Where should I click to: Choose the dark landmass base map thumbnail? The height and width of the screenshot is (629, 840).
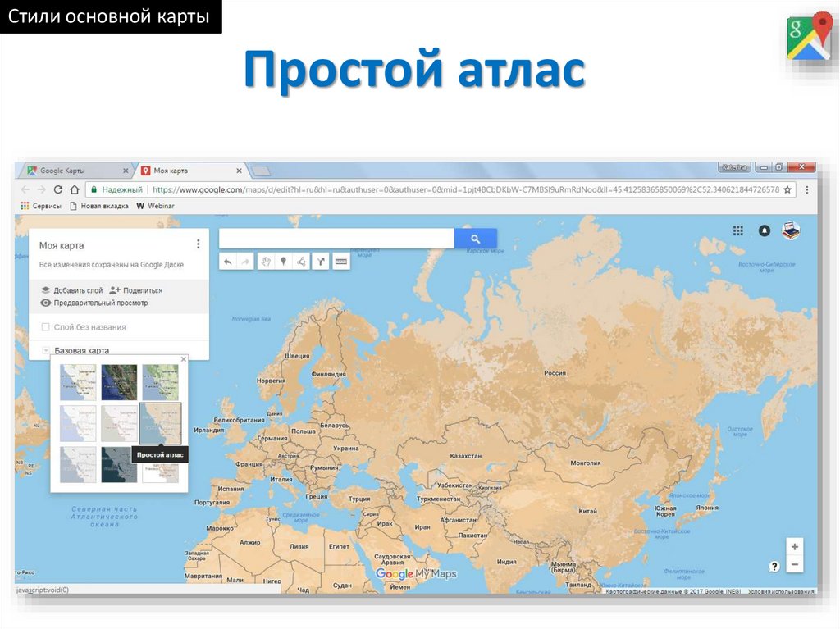[x=119, y=464]
